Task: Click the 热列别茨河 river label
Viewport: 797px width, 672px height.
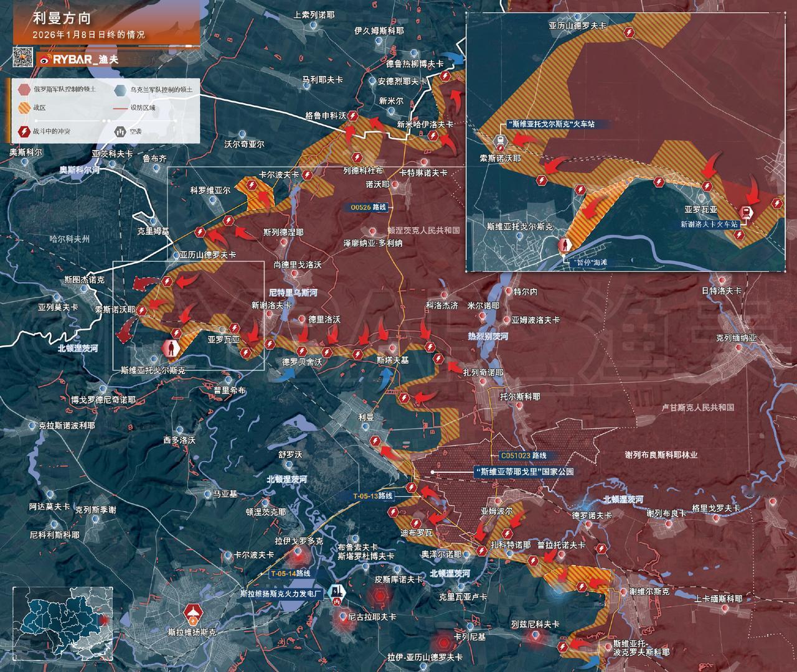Action: point(488,336)
